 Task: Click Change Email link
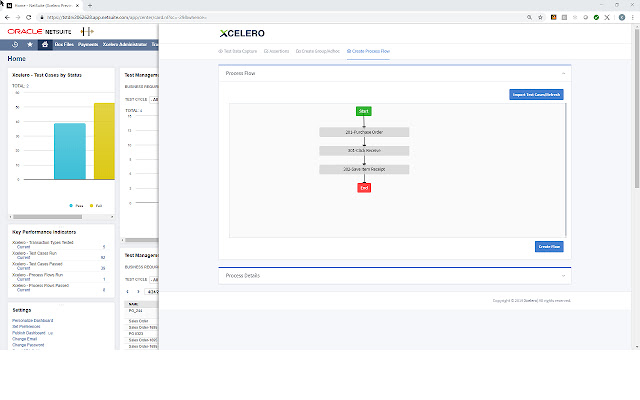coord(24,339)
